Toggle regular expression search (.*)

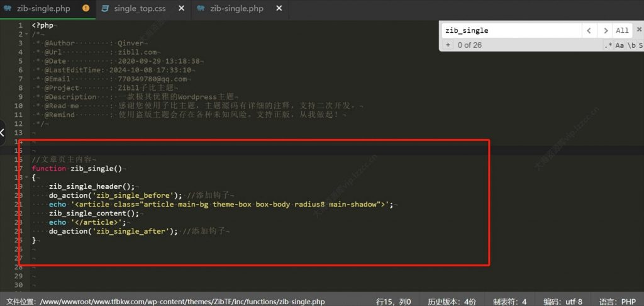coord(608,45)
